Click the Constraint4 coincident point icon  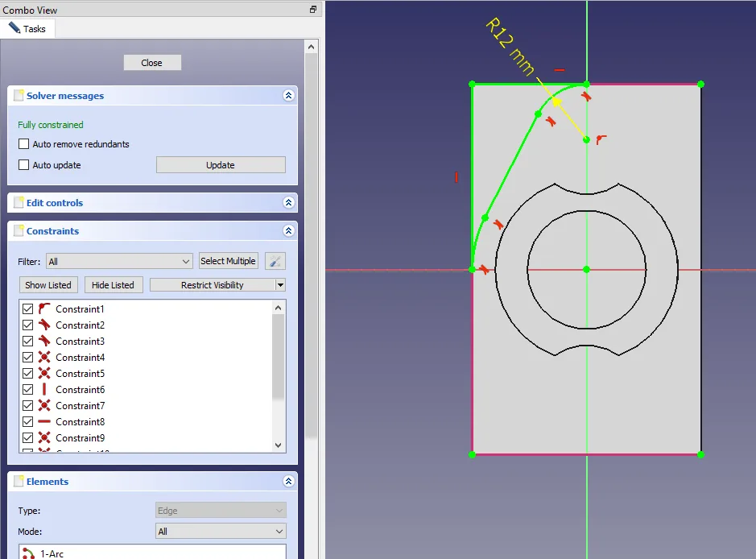pyautogui.click(x=44, y=357)
